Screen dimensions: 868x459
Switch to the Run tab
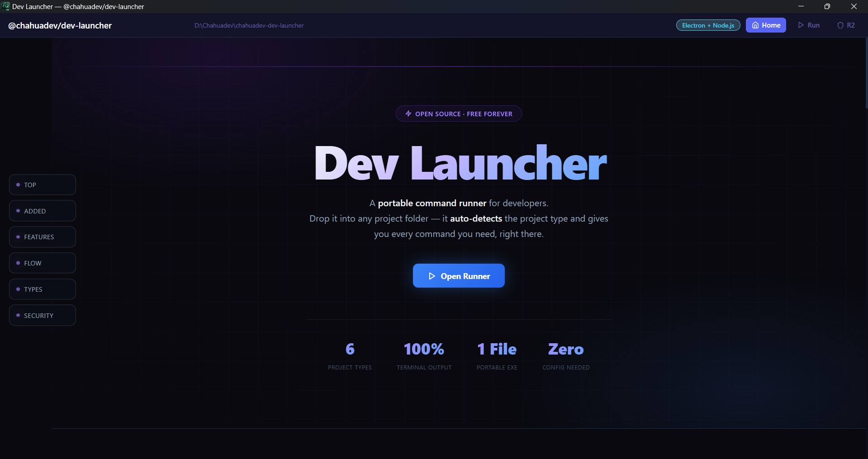809,25
